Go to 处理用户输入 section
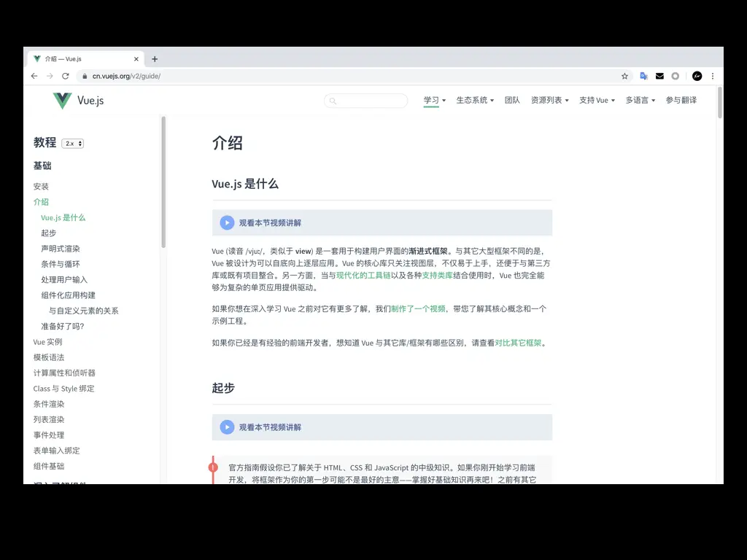Screen dimensions: 747x560 64,280
